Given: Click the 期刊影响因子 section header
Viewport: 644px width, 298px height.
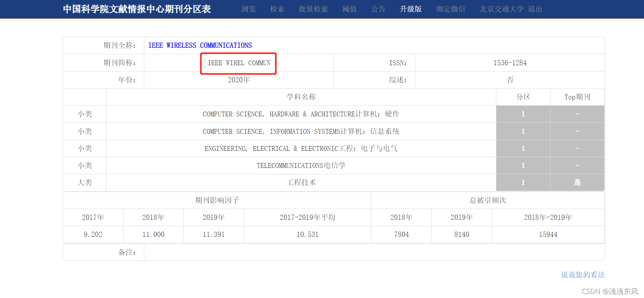Looking at the screenshot, I should 217,200.
